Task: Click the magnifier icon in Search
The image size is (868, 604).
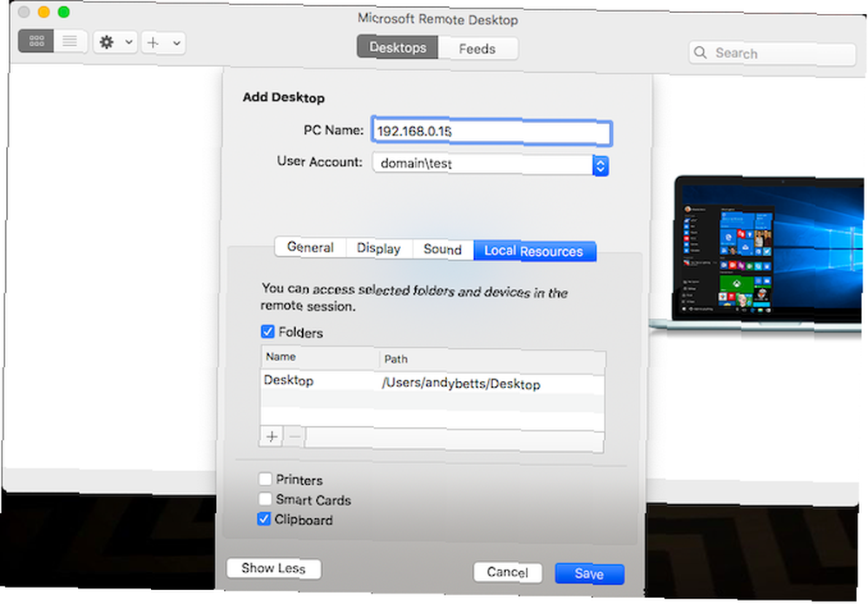Action: coord(700,53)
